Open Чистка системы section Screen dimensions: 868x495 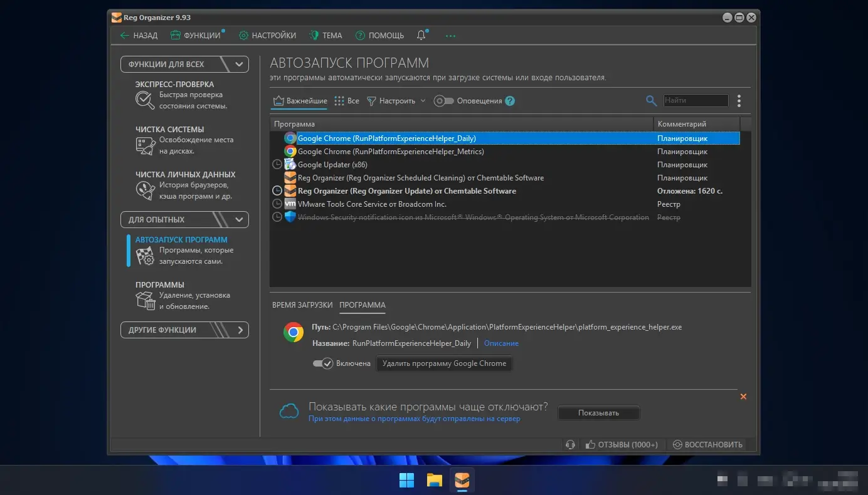[185, 140]
